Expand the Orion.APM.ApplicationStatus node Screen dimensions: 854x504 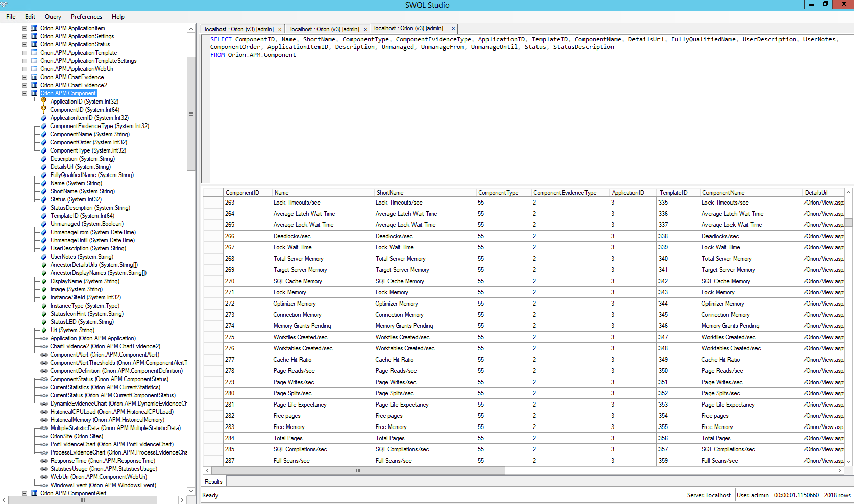tap(25, 44)
